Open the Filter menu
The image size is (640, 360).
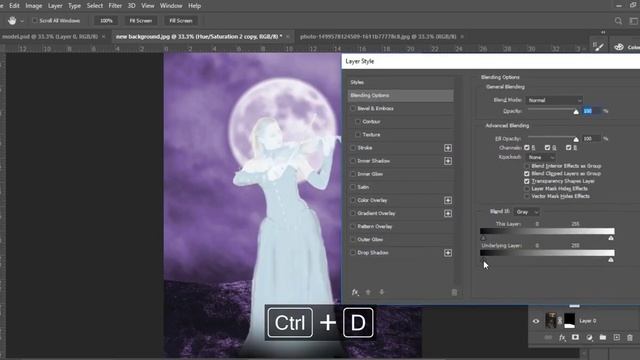pos(115,6)
